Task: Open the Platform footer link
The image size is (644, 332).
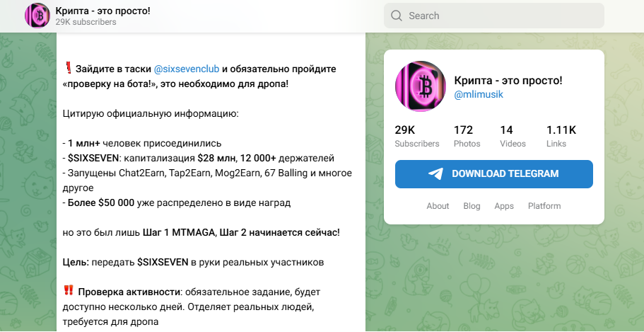Action: coord(544,206)
